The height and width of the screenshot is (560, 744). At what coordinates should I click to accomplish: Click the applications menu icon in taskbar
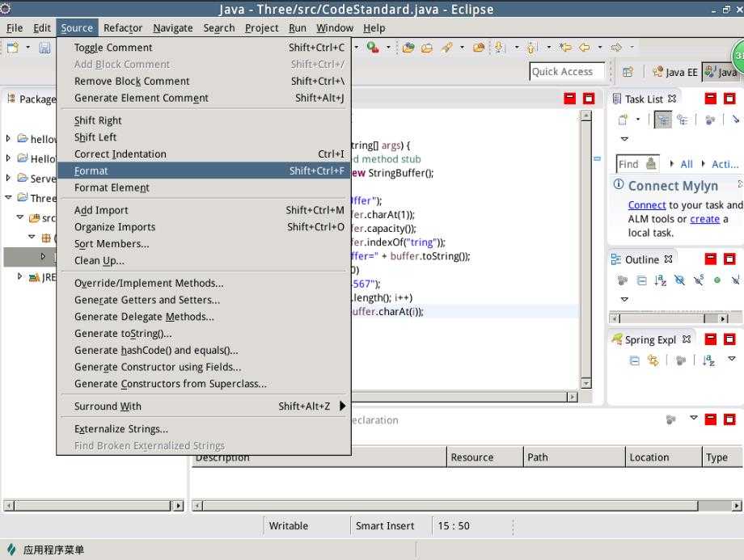11,549
